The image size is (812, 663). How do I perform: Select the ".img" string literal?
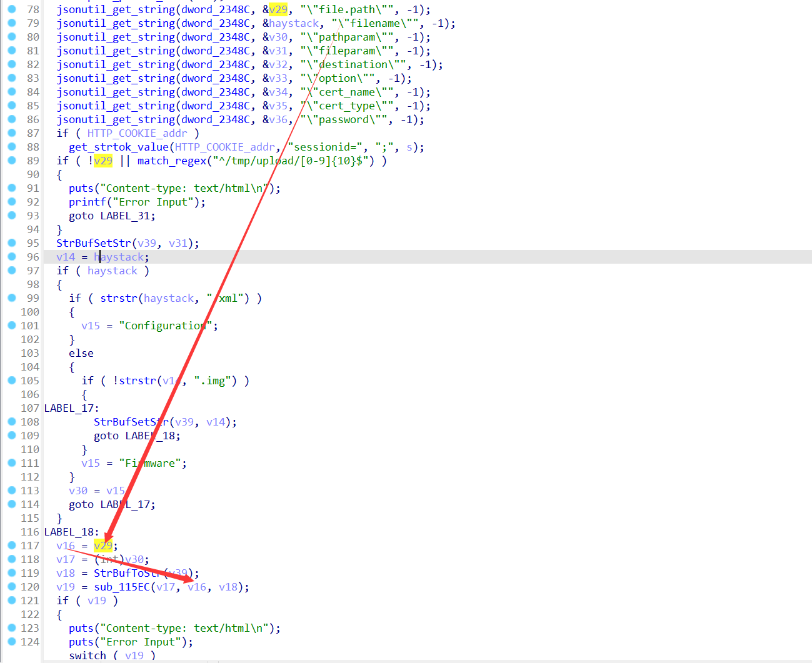click(213, 381)
